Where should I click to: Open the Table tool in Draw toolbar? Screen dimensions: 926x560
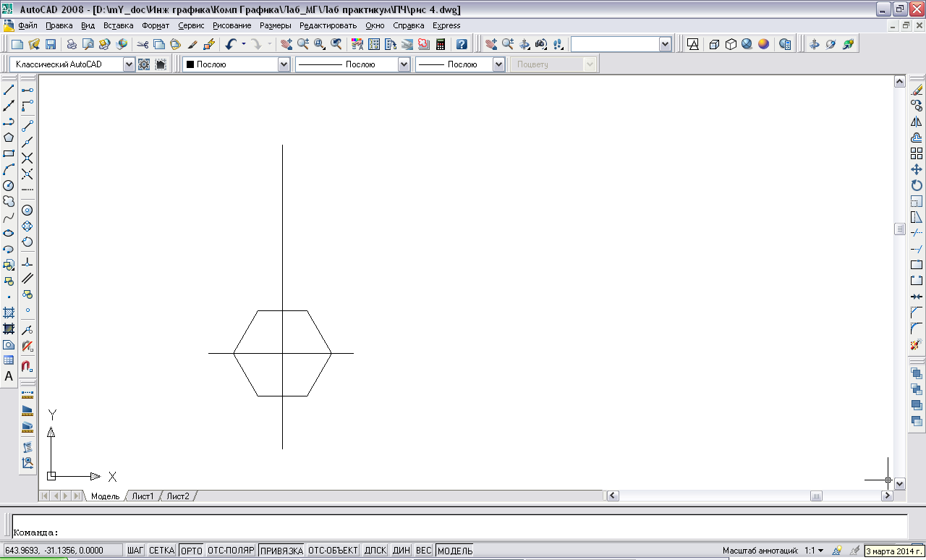tap(9, 360)
